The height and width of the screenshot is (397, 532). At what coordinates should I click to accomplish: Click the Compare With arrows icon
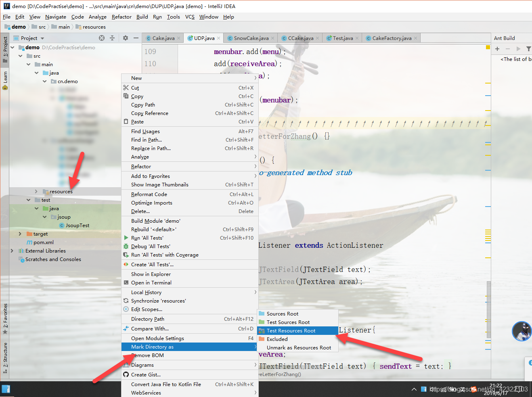[x=126, y=328]
